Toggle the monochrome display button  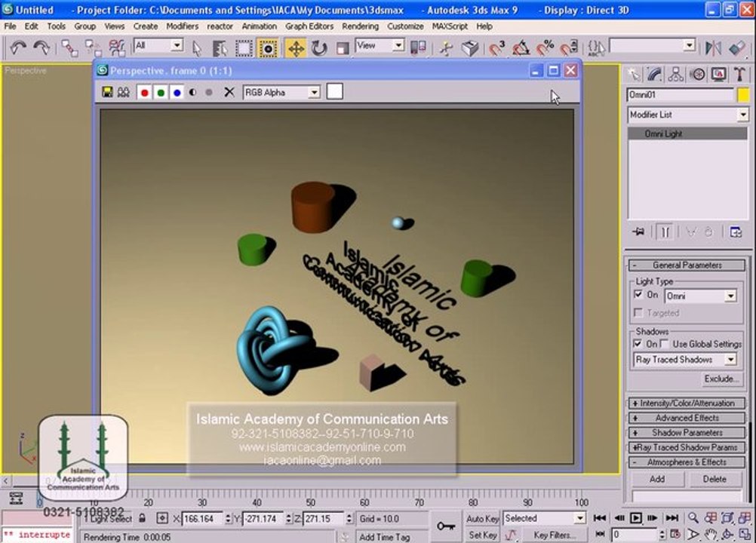209,93
